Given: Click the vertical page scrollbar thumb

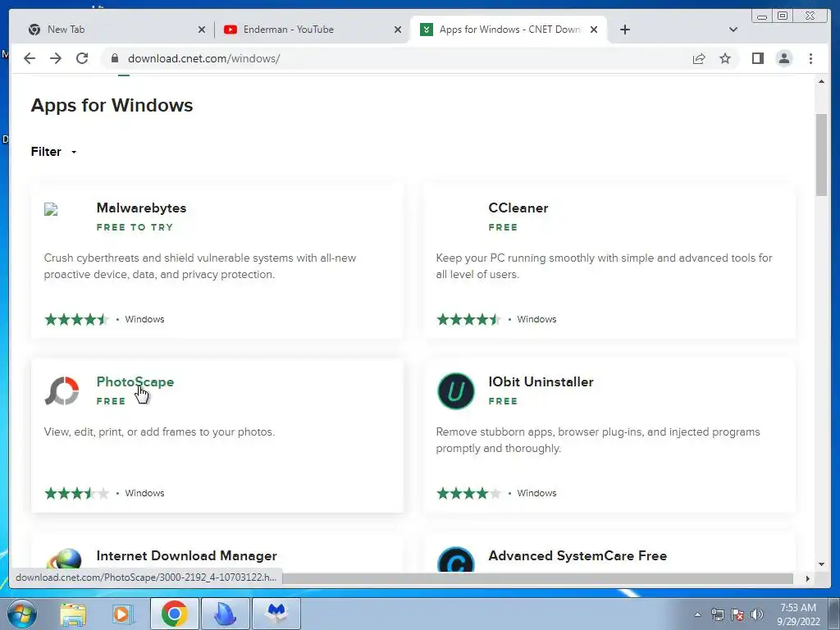Looking at the screenshot, I should 821,155.
